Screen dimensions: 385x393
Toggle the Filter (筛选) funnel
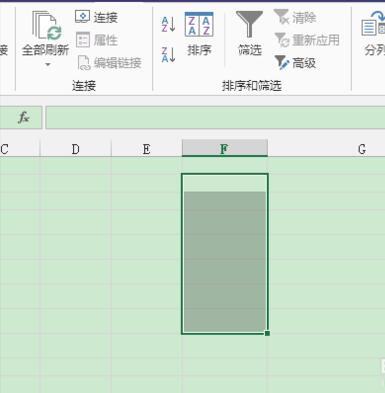(249, 33)
